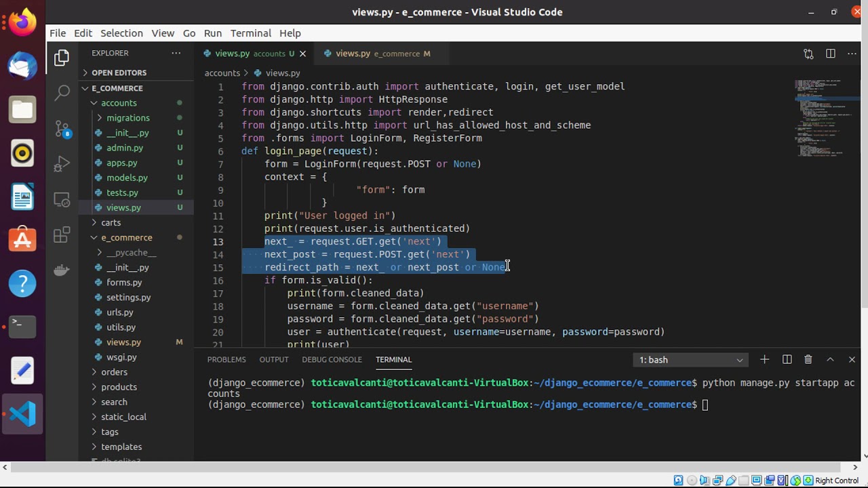Open the Edit menu
This screenshot has height=488, width=868.
[83, 33]
